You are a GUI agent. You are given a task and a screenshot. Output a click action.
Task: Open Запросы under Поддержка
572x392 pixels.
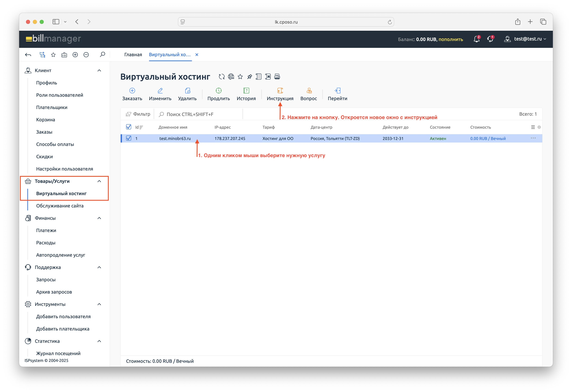(46, 280)
